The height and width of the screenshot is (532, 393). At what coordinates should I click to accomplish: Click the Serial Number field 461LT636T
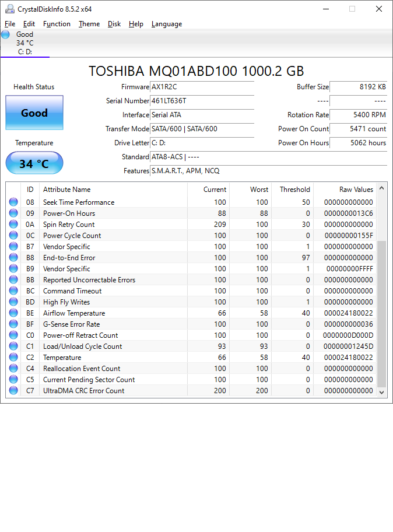click(202, 101)
